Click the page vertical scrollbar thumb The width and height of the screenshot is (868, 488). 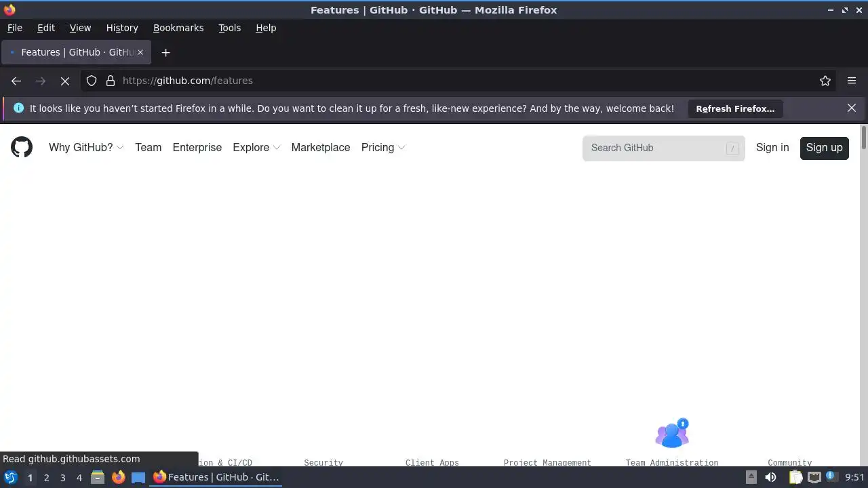863,138
